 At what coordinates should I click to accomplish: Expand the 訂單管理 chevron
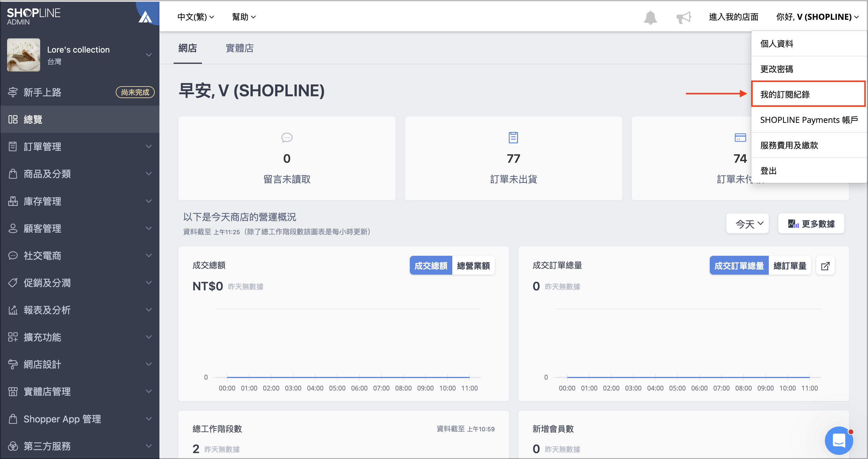149,147
